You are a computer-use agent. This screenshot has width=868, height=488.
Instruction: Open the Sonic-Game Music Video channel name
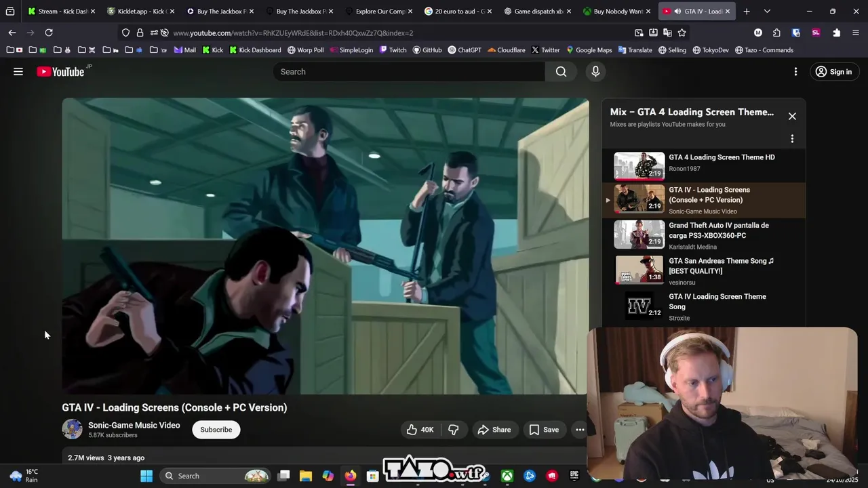point(134,426)
